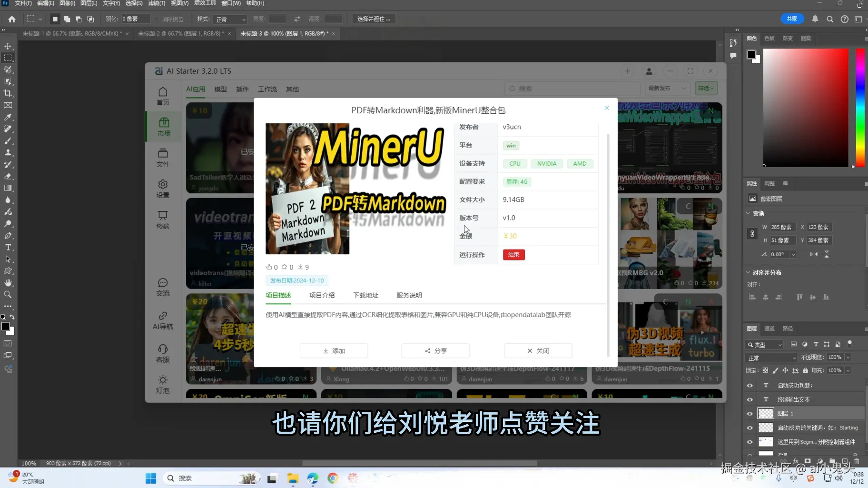Click the red 结束 button
This screenshot has height=488, width=868.
coord(513,255)
